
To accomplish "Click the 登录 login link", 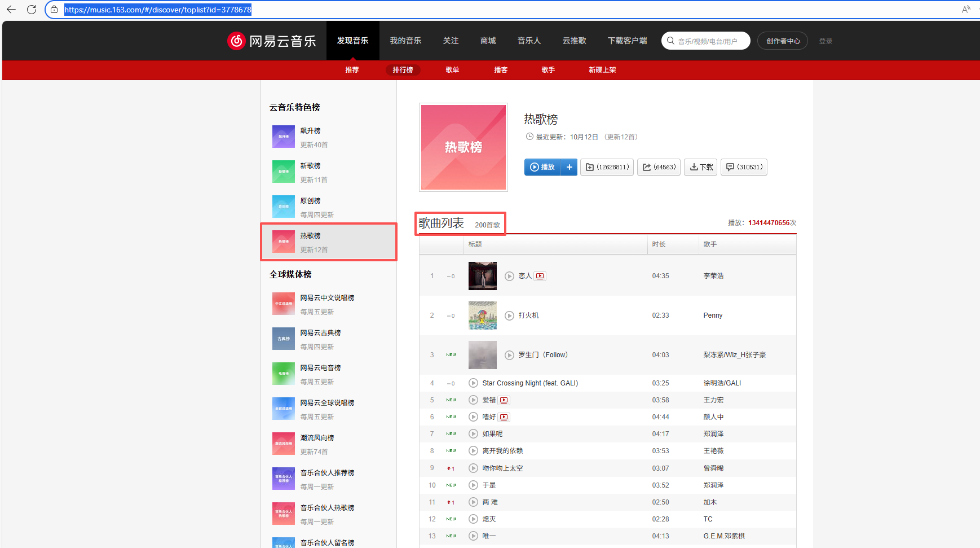I will click(826, 41).
